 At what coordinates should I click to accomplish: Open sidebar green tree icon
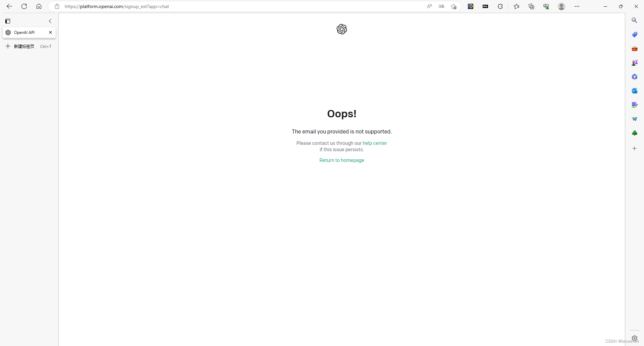634,133
